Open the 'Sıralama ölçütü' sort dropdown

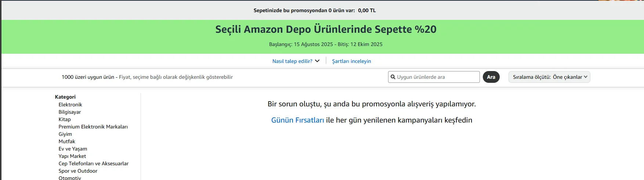pyautogui.click(x=549, y=77)
